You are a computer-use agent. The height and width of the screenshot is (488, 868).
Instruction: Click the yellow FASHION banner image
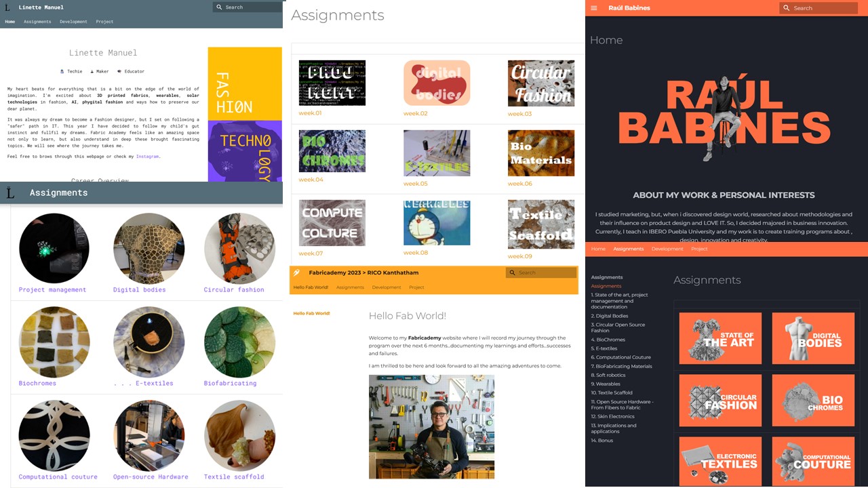[x=245, y=84]
